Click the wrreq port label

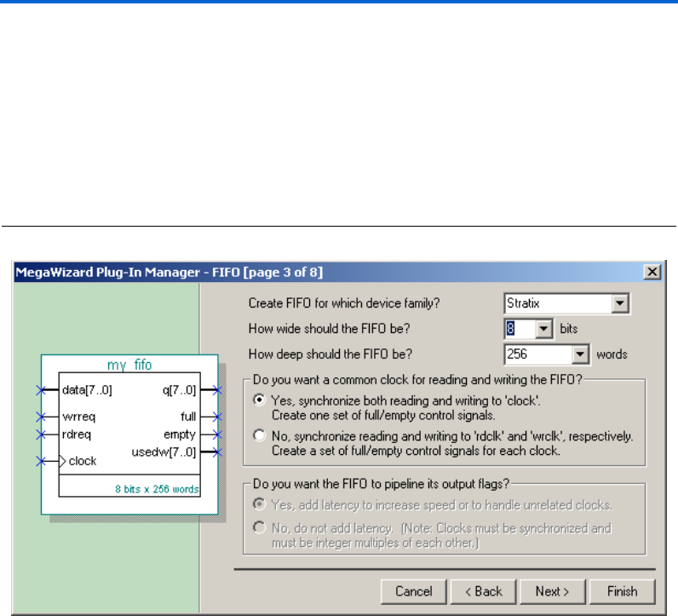coord(78,417)
